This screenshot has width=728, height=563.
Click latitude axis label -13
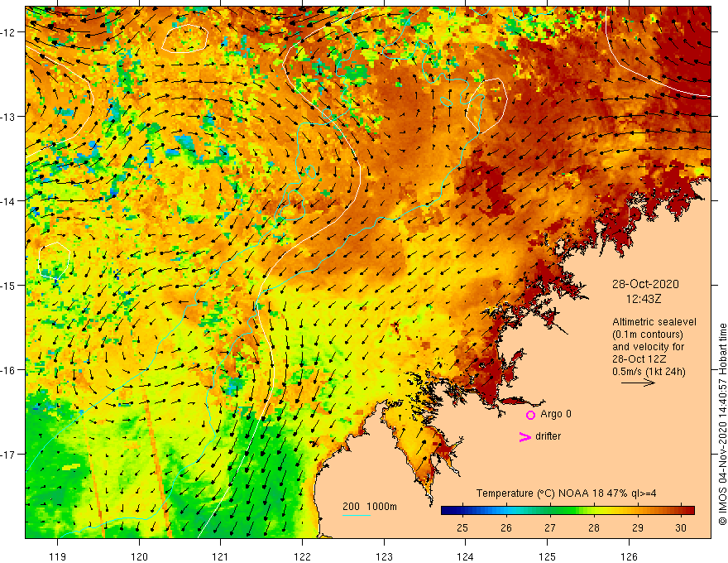[x=10, y=117]
